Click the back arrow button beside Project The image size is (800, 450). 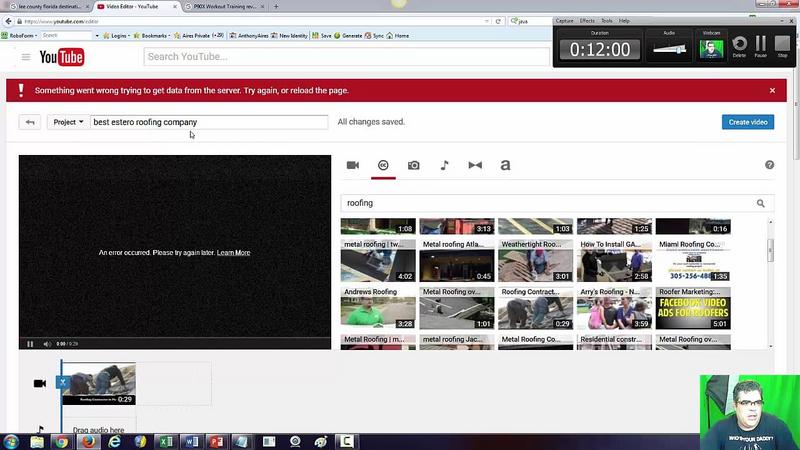30,122
